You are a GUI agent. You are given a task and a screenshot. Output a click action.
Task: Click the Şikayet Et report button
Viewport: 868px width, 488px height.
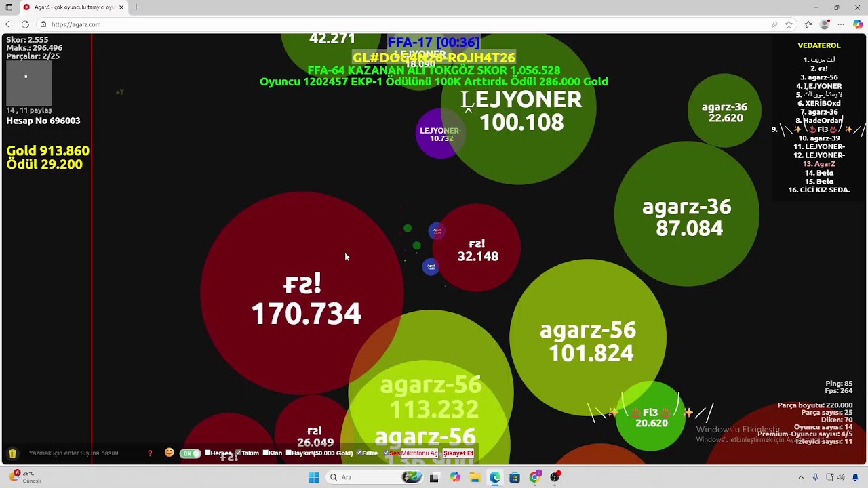click(458, 453)
